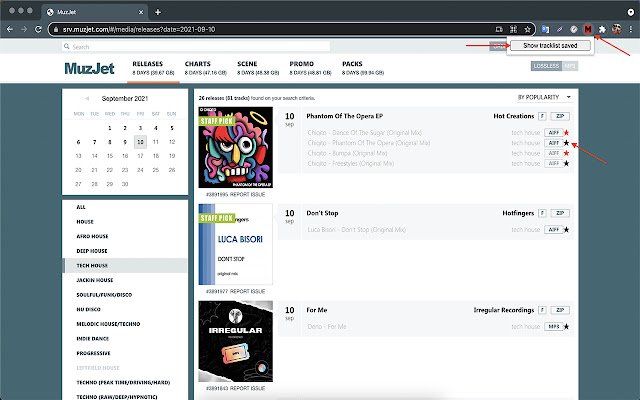Open a new browser tab
The image size is (640, 400).
coord(158,12)
